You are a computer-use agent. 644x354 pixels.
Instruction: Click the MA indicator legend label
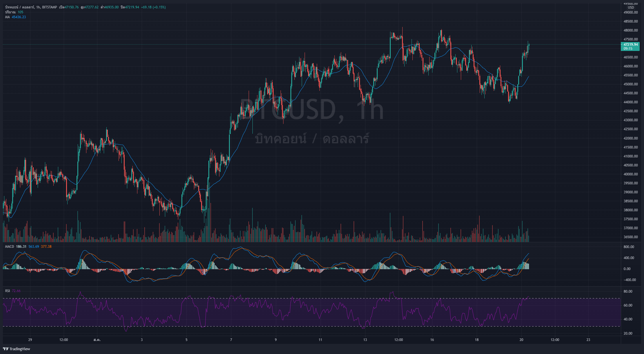[7, 17]
